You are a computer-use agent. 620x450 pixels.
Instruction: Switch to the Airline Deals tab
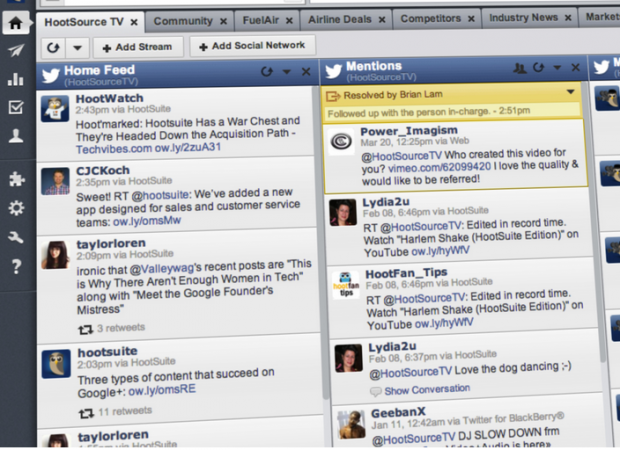click(340, 19)
